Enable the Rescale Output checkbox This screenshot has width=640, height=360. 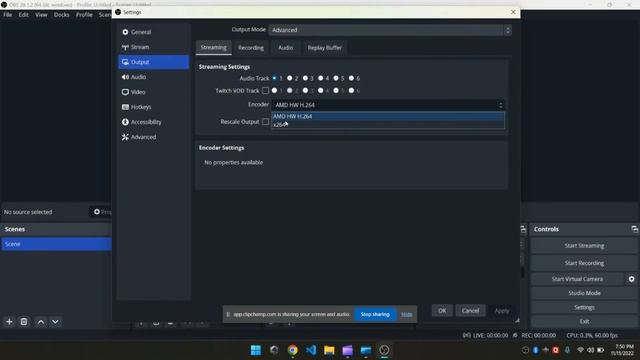pyautogui.click(x=265, y=122)
